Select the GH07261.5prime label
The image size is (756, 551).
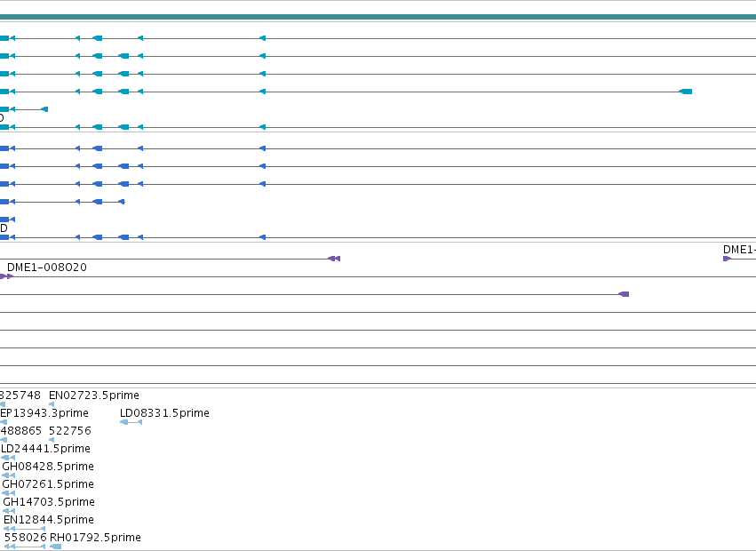48,484
